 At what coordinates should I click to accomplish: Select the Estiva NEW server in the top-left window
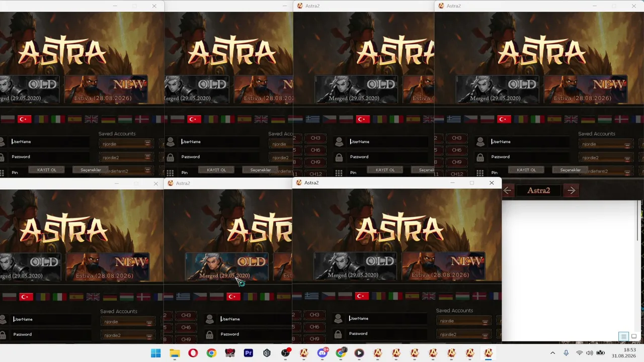106,89
